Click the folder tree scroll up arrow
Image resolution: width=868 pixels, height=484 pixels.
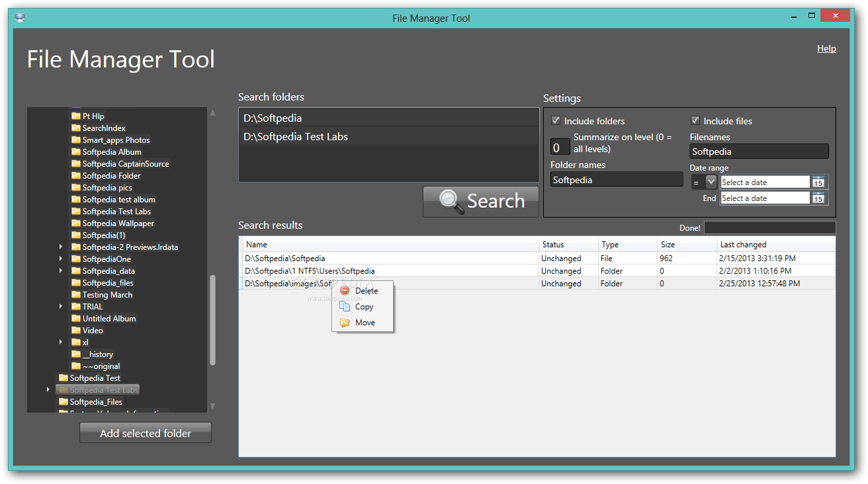coord(212,113)
